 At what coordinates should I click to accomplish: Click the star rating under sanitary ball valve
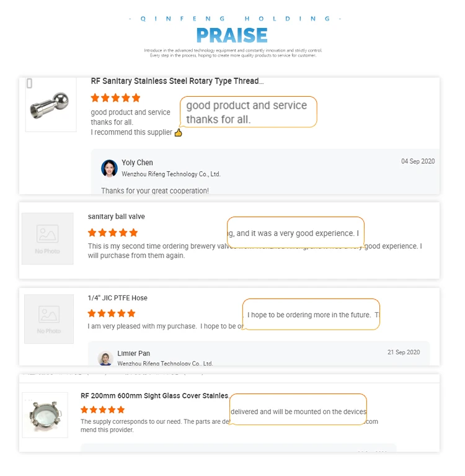[113, 233]
